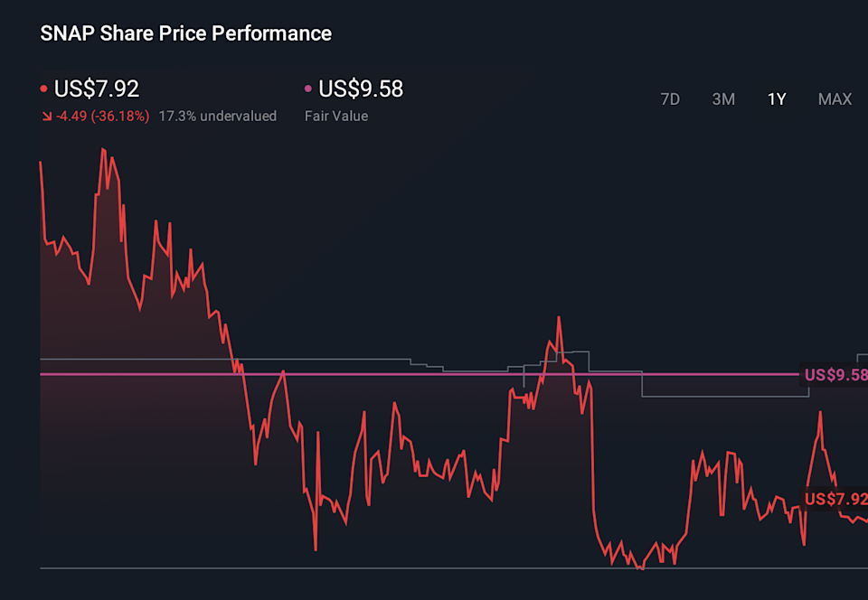
Task: Click the SNAP Share Price Performance title
Action: (186, 33)
